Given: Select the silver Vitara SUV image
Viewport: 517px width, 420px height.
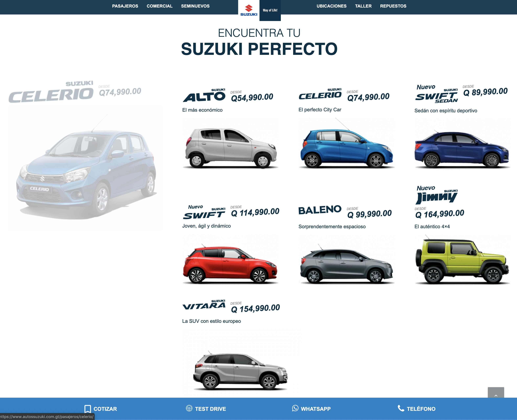Looking at the screenshot, I should point(240,371).
